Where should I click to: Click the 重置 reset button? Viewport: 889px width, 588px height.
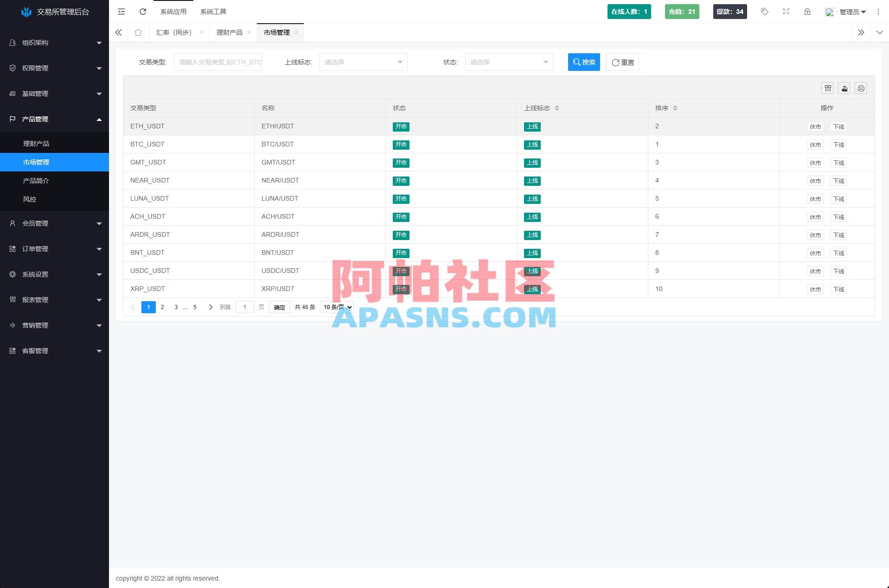coord(622,62)
